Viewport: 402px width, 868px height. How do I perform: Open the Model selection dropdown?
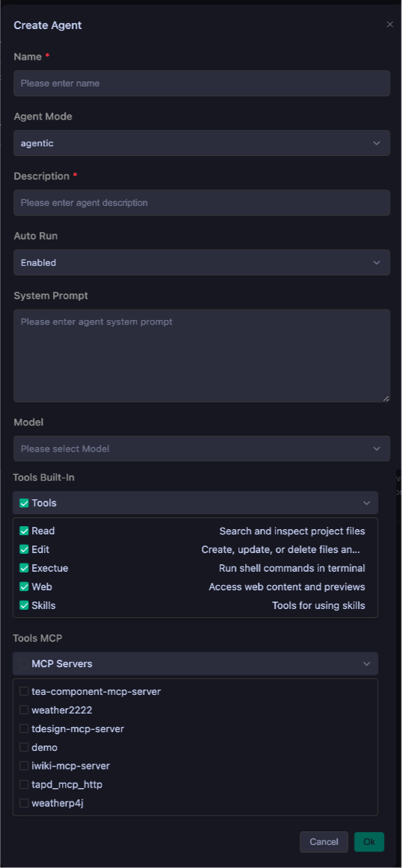click(202, 449)
